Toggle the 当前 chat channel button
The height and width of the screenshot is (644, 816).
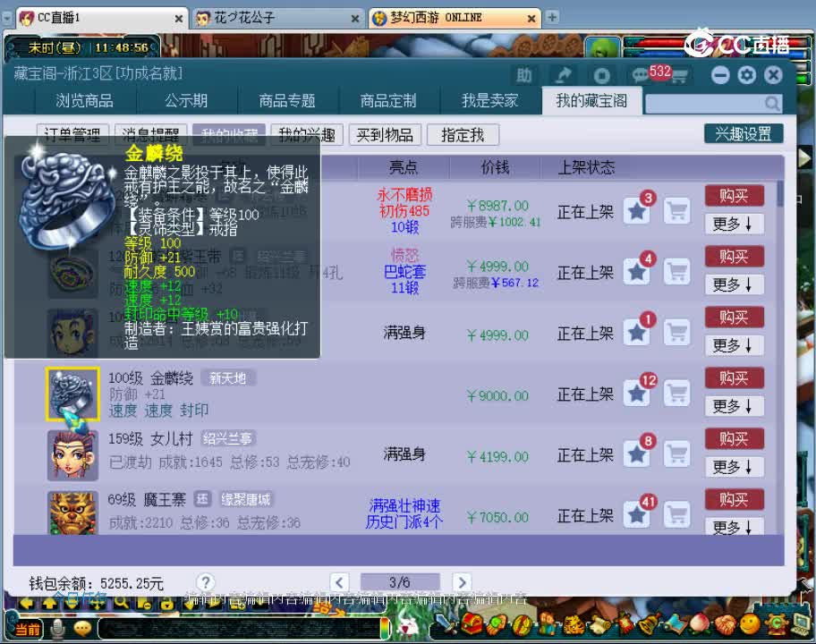[27, 630]
